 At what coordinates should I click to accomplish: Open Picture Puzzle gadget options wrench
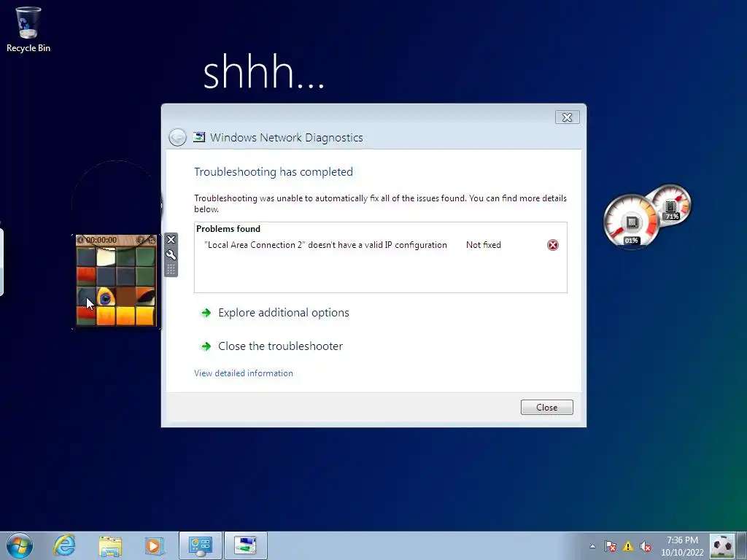(x=171, y=254)
